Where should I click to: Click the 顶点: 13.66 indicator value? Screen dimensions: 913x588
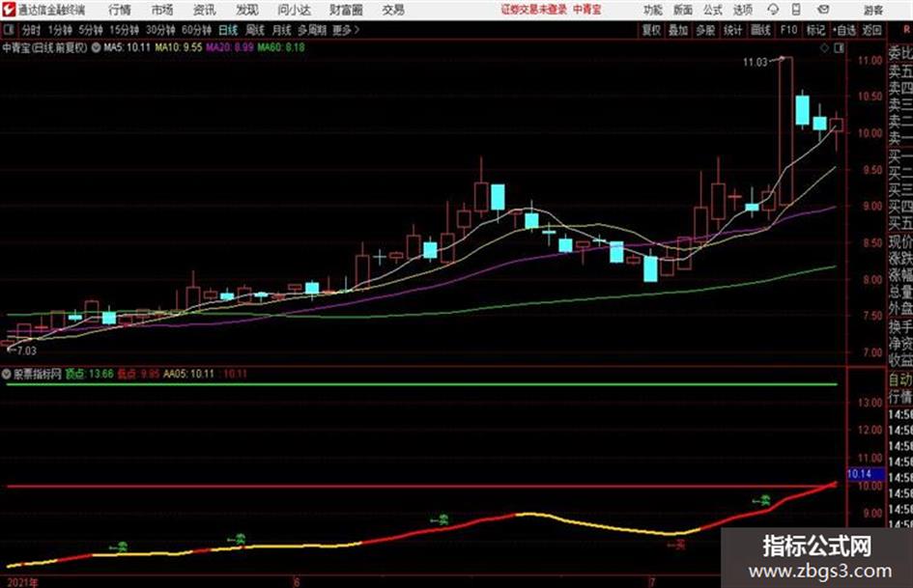(x=89, y=374)
